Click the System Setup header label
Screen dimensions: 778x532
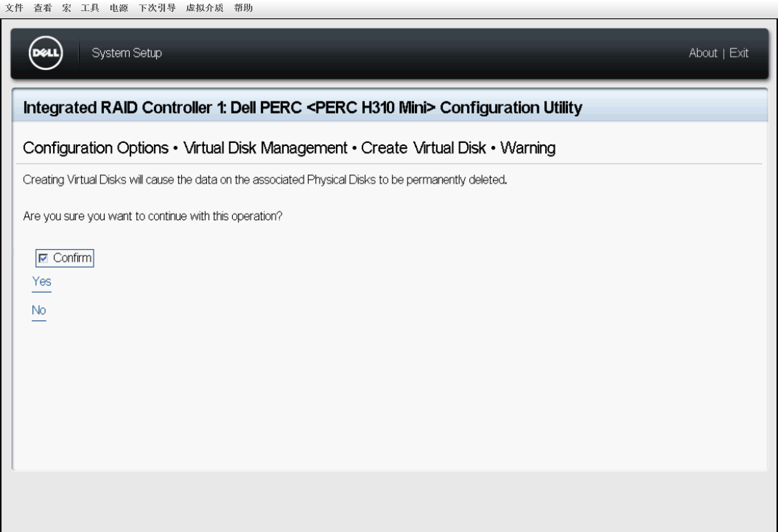click(x=127, y=53)
